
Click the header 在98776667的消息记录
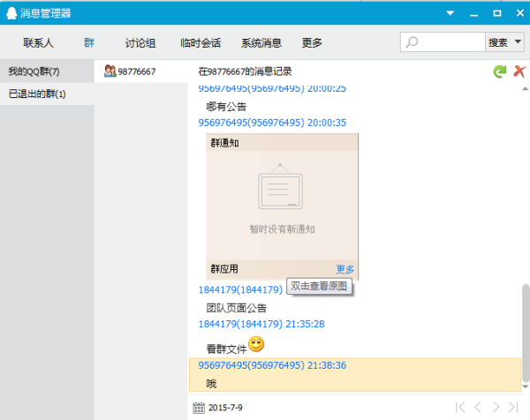[245, 71]
